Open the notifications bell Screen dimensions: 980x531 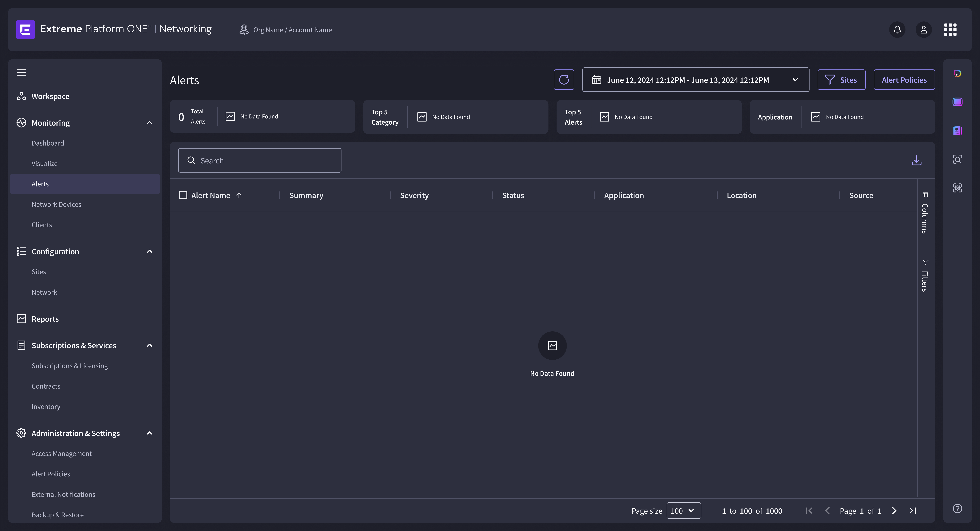click(897, 30)
